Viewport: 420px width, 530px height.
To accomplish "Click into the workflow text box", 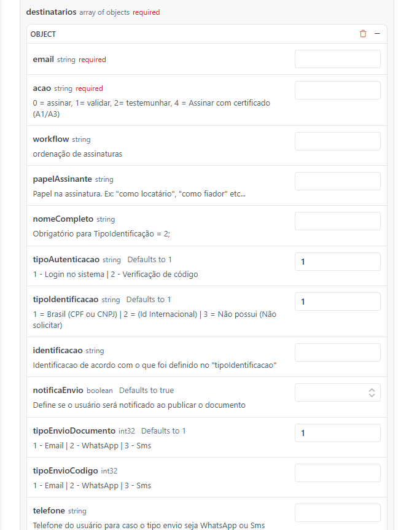I will pos(338,141).
